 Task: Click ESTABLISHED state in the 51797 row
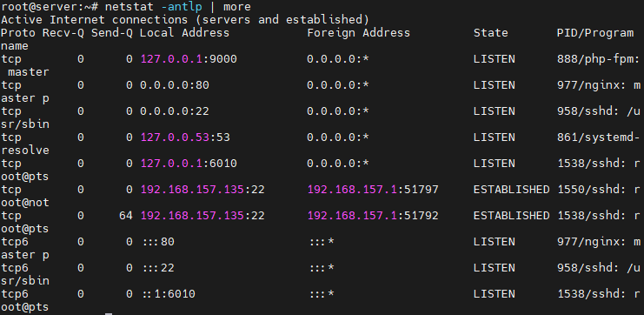click(x=511, y=190)
